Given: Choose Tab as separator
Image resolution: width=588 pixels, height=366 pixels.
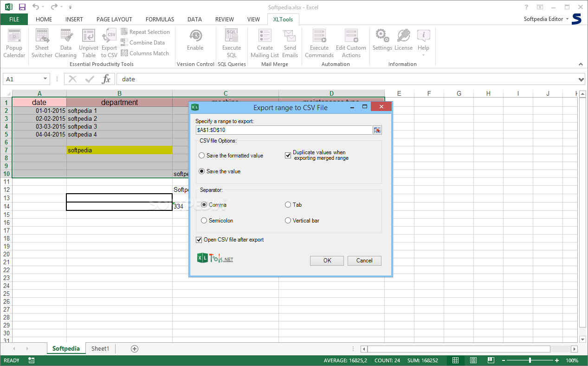Looking at the screenshot, I should coord(293,205).
